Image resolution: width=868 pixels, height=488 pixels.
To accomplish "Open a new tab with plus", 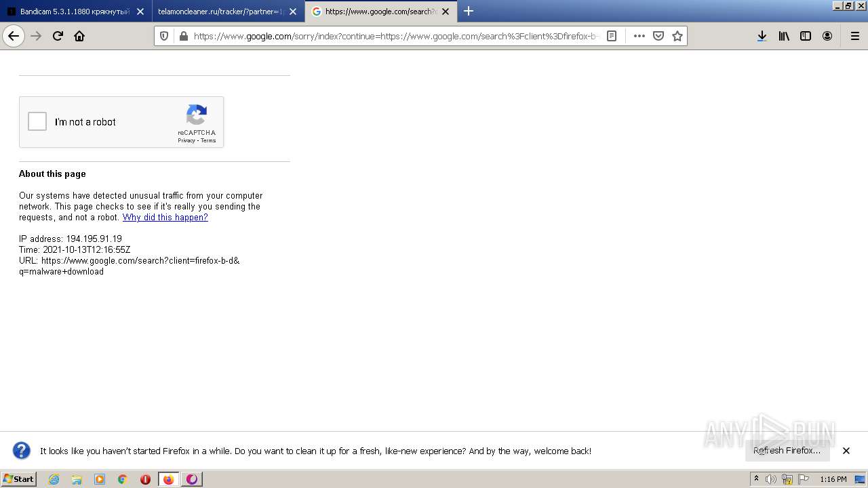I will (469, 11).
